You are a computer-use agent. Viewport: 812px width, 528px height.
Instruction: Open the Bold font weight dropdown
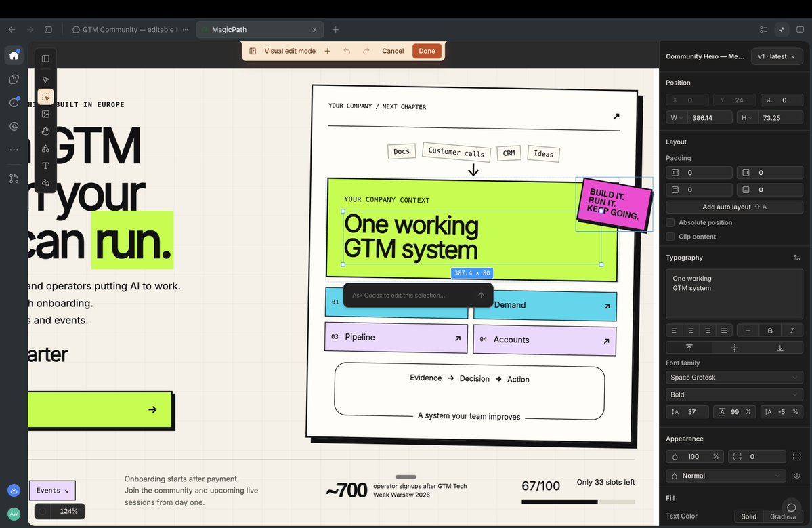coord(734,394)
